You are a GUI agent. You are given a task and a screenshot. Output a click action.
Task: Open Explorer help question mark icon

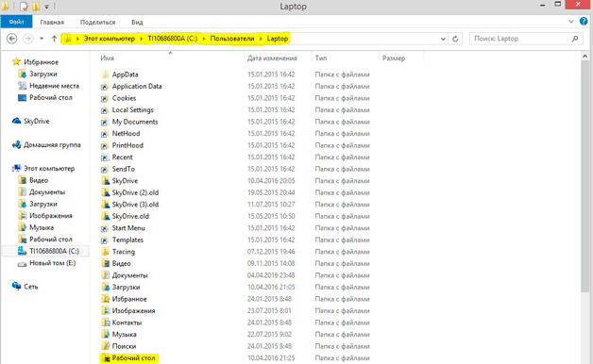(x=584, y=22)
